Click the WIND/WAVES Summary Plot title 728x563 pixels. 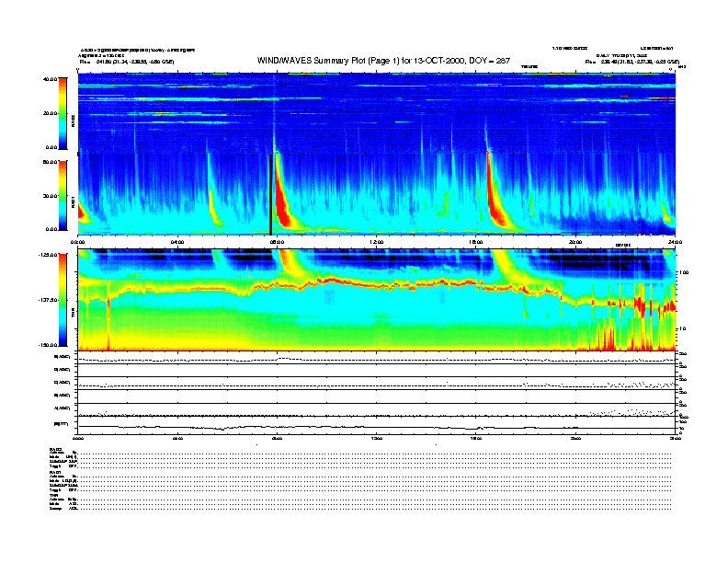pyautogui.click(x=383, y=61)
